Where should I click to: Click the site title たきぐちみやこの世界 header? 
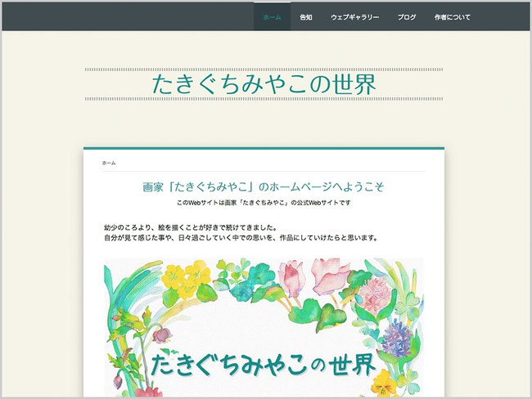(x=264, y=83)
